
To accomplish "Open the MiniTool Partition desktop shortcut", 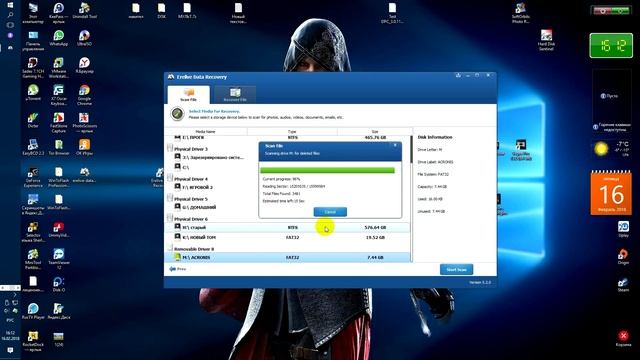I will 33,259.
